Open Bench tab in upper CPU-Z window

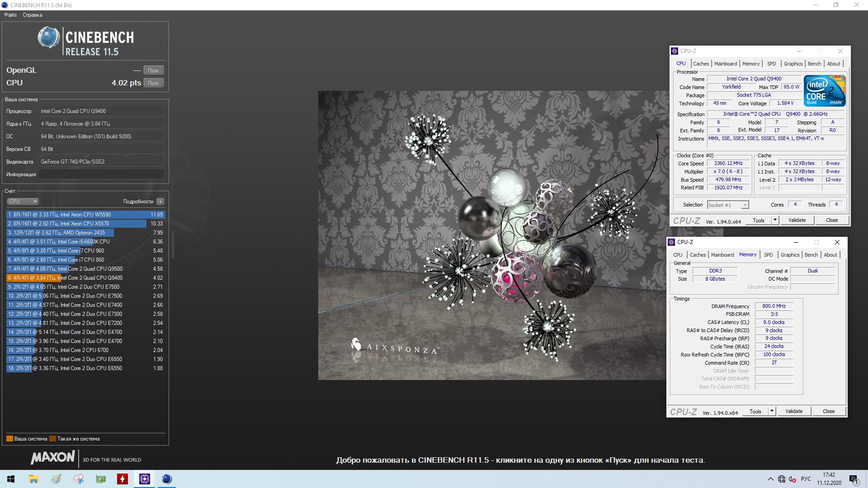[815, 64]
